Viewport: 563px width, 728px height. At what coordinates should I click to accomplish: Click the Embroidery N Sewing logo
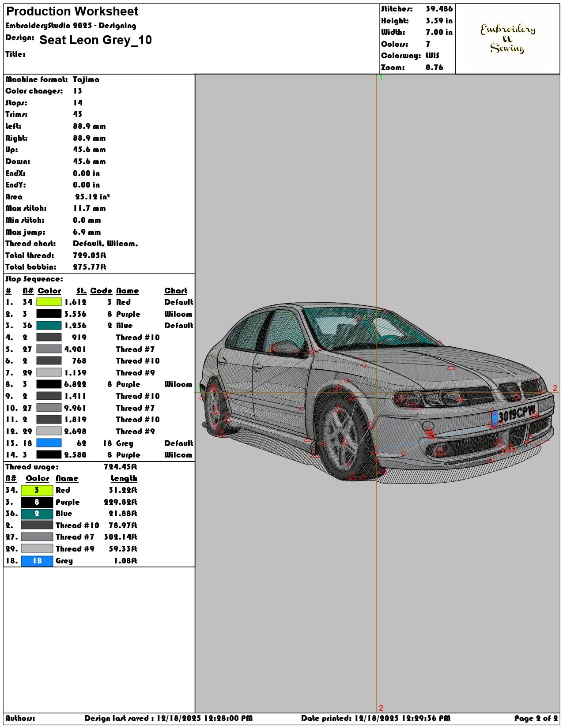click(x=508, y=39)
